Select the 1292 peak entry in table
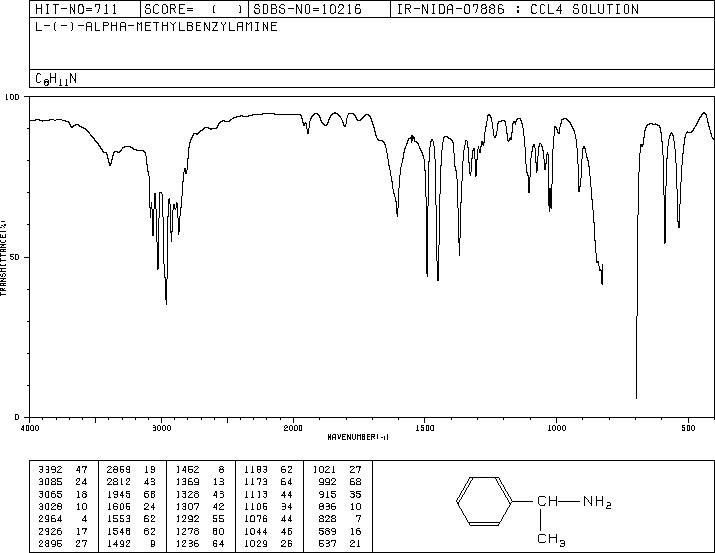The height and width of the screenshot is (553, 715). pyautogui.click(x=200, y=519)
